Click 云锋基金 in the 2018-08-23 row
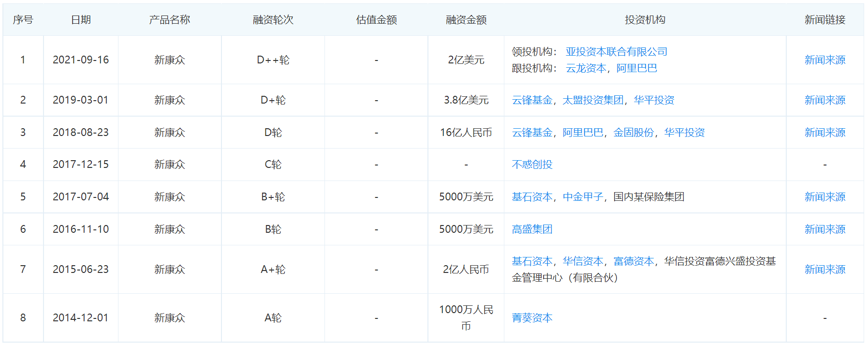 (x=532, y=133)
